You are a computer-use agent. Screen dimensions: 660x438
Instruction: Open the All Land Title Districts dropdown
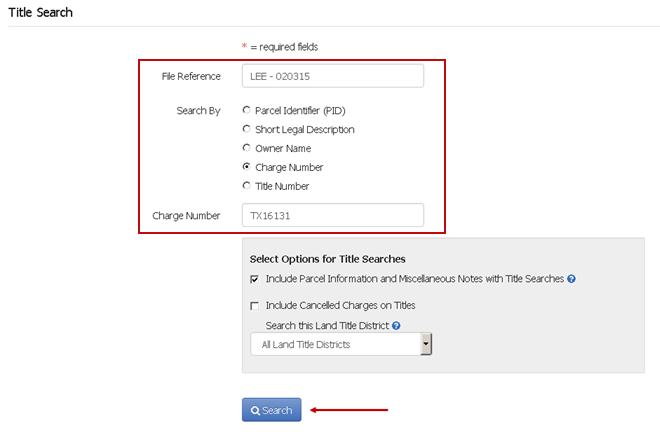341,344
